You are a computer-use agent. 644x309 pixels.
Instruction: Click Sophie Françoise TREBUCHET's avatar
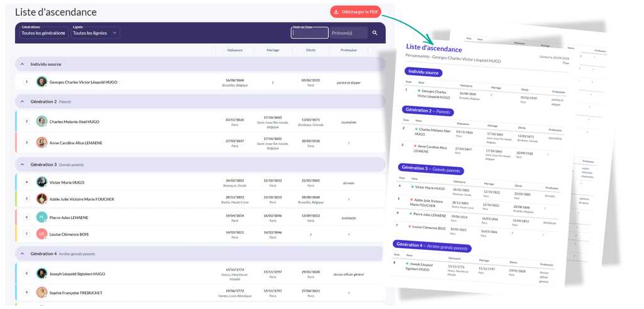(x=42, y=293)
